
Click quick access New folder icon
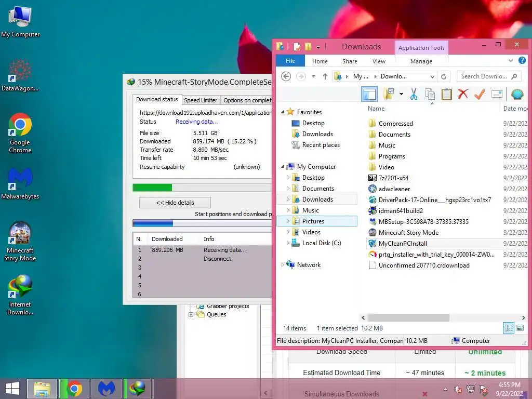pyautogui.click(x=308, y=46)
